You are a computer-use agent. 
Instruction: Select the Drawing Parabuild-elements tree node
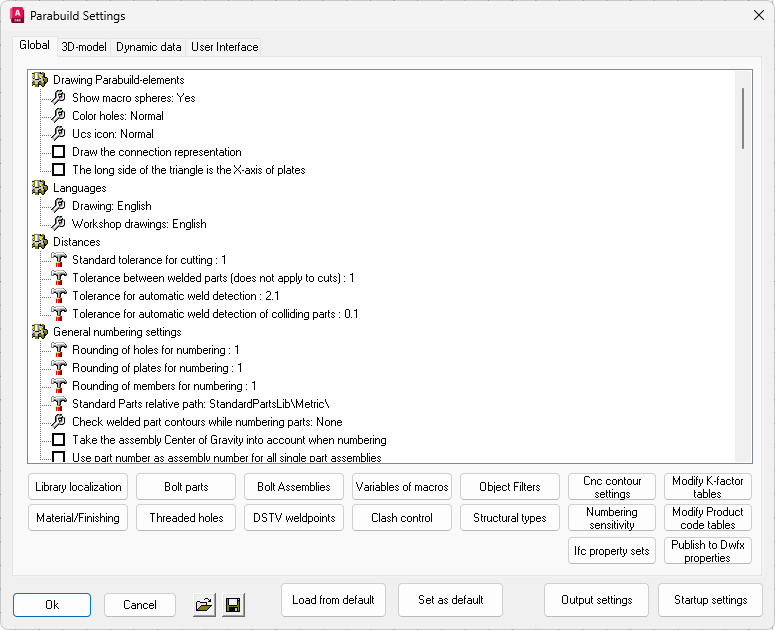(119, 80)
